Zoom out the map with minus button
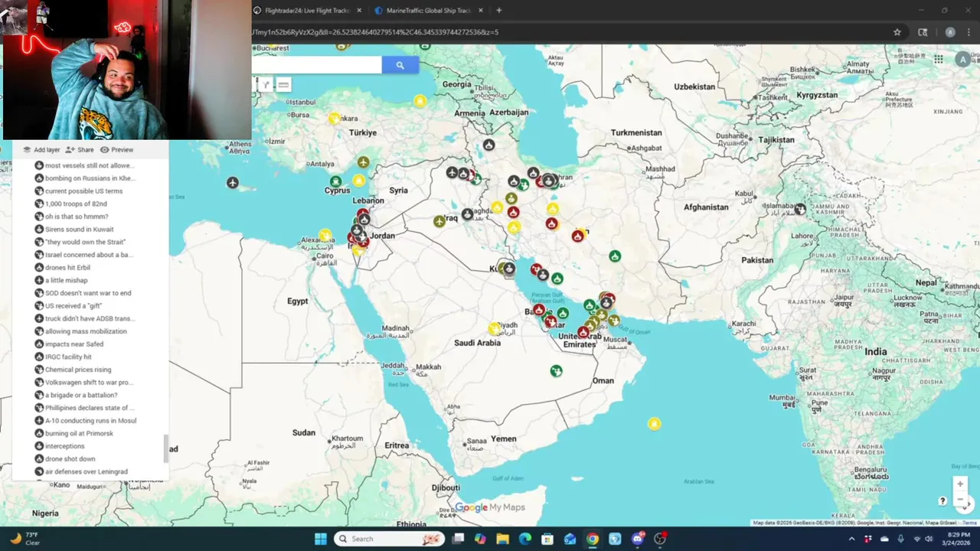 click(959, 500)
